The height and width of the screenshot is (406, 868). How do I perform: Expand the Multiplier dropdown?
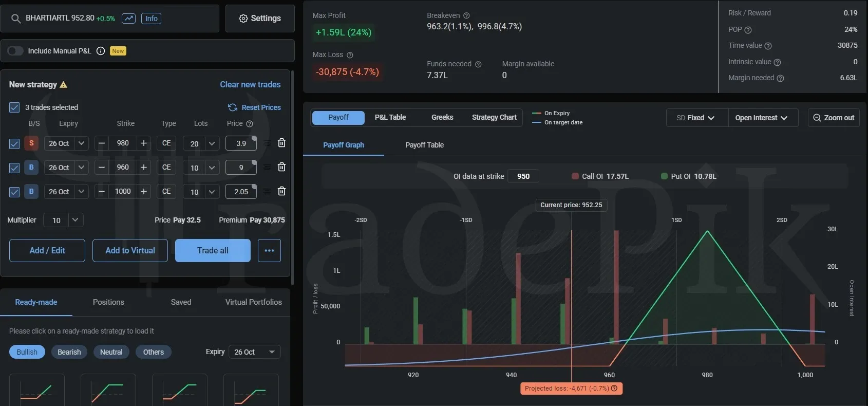click(x=63, y=220)
